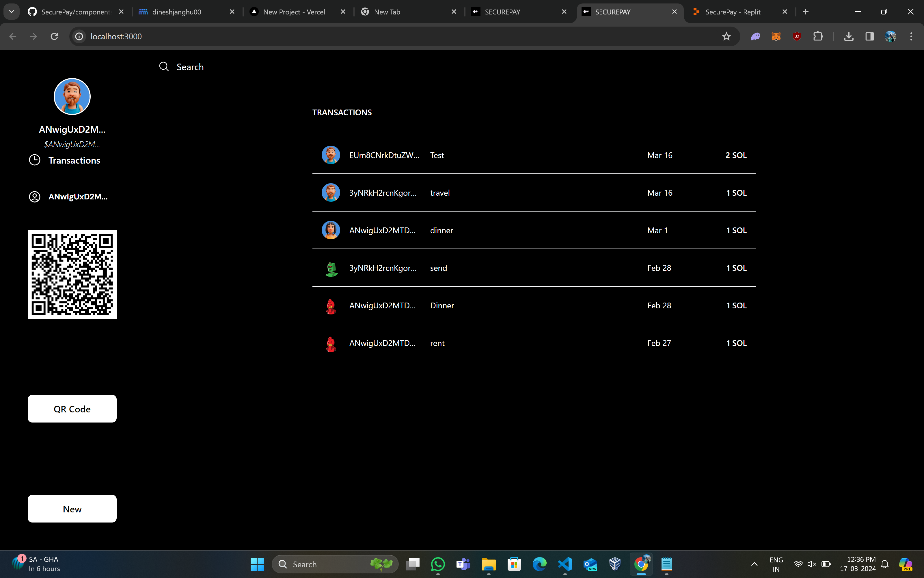Click the QR code image
Screen dimensions: 924x578
point(72,275)
